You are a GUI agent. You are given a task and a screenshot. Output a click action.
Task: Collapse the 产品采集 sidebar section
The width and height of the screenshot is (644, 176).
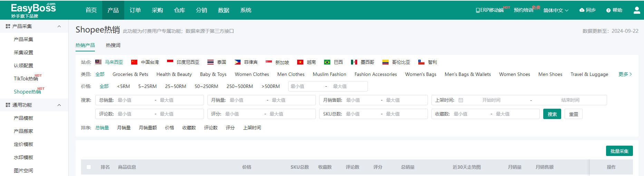point(59,26)
